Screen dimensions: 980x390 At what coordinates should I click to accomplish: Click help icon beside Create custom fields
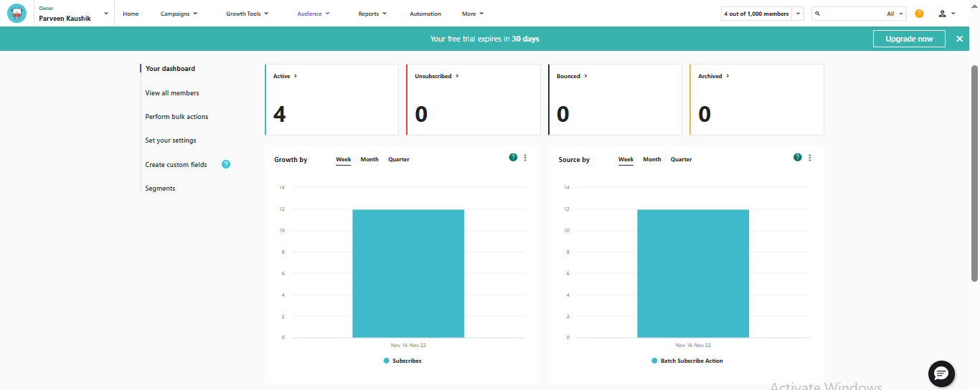[226, 164]
